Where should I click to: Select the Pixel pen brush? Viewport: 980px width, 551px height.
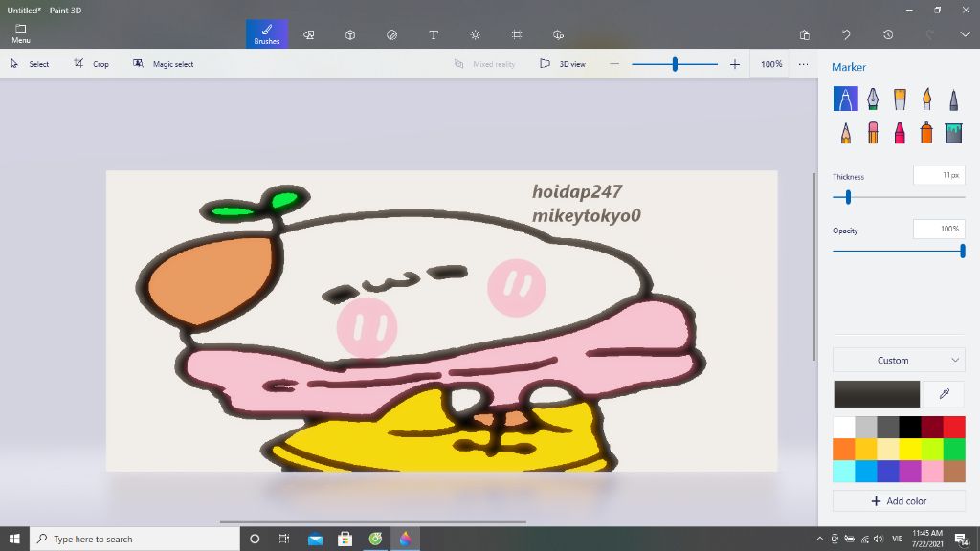pos(954,99)
